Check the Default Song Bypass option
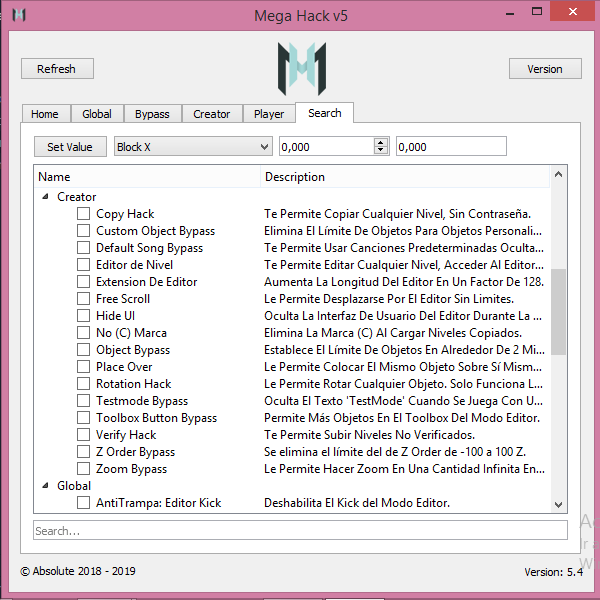 83,248
